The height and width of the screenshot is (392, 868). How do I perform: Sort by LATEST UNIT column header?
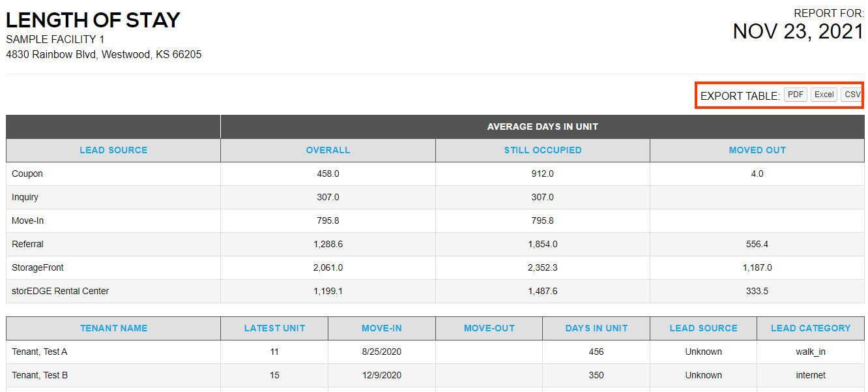coord(274,328)
